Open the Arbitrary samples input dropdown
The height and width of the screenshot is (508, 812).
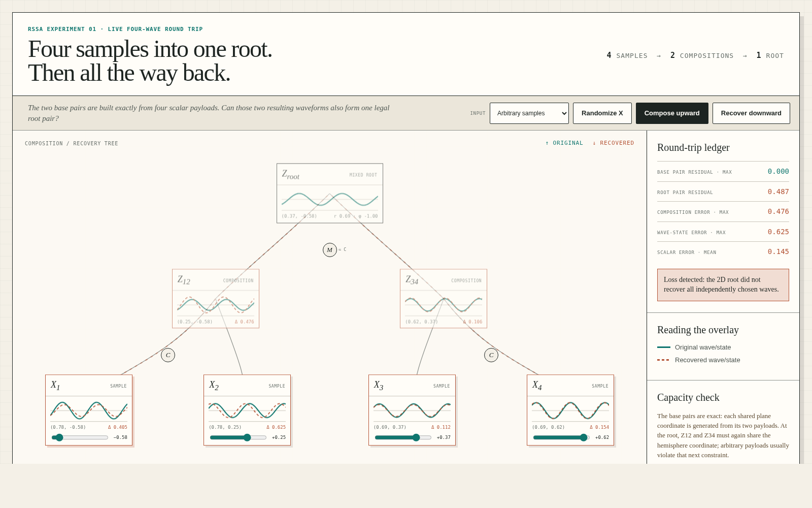pos(529,113)
